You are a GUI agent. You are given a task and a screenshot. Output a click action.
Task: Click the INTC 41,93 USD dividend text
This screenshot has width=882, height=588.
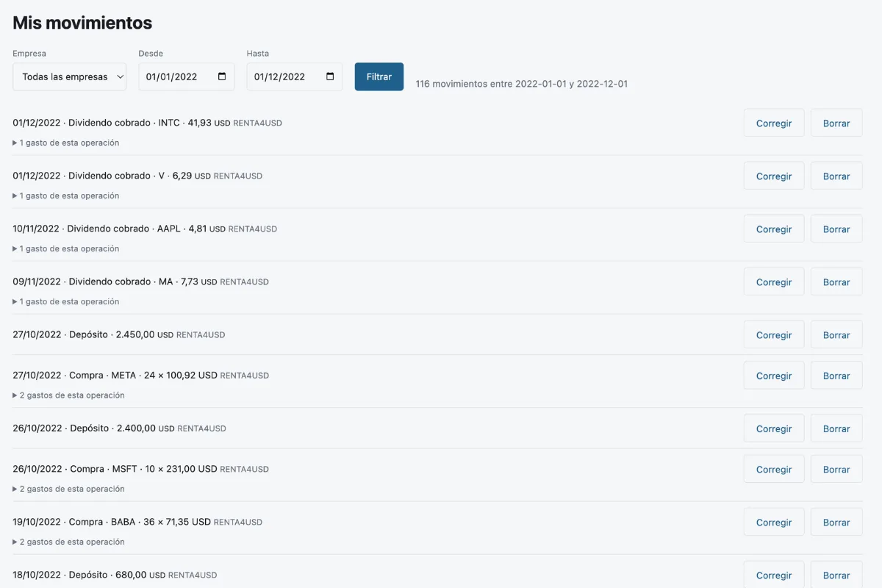tap(147, 123)
